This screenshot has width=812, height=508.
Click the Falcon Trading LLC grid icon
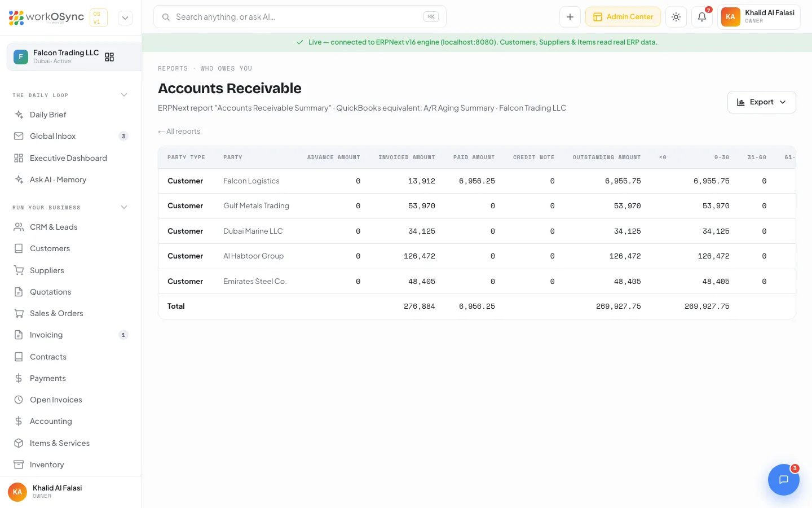point(109,57)
